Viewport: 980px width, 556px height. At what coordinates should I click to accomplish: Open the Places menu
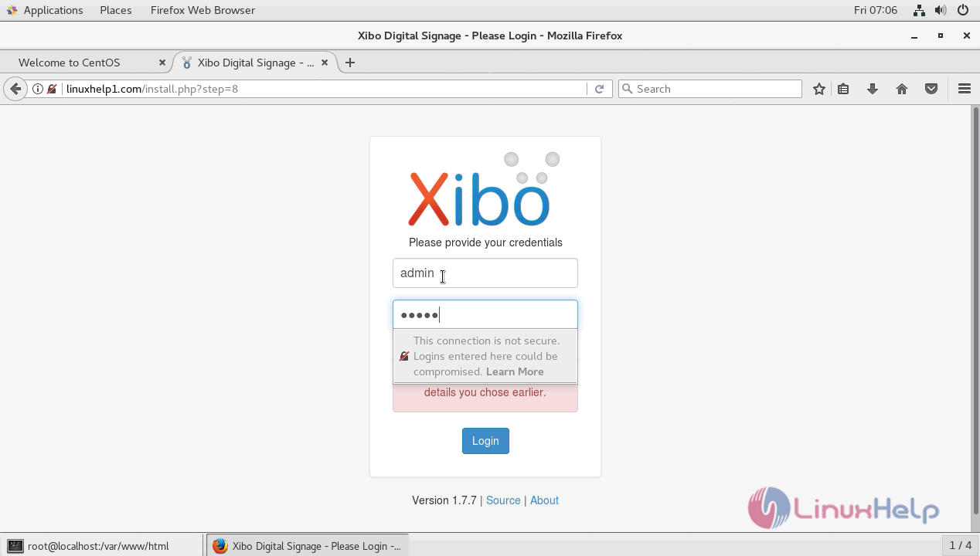(115, 10)
